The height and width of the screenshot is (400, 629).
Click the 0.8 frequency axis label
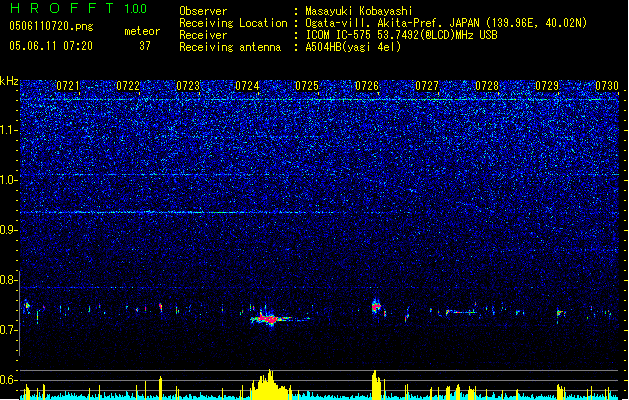pos(9,280)
